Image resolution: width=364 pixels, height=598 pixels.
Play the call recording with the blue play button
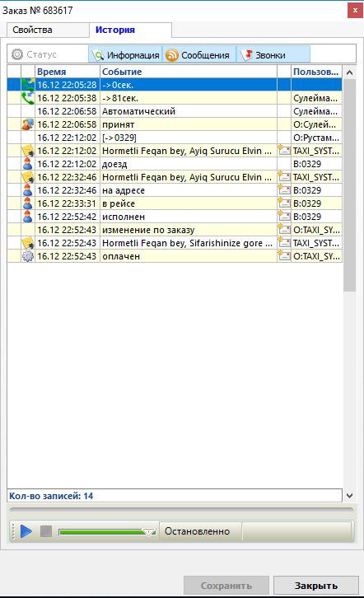pos(26,531)
